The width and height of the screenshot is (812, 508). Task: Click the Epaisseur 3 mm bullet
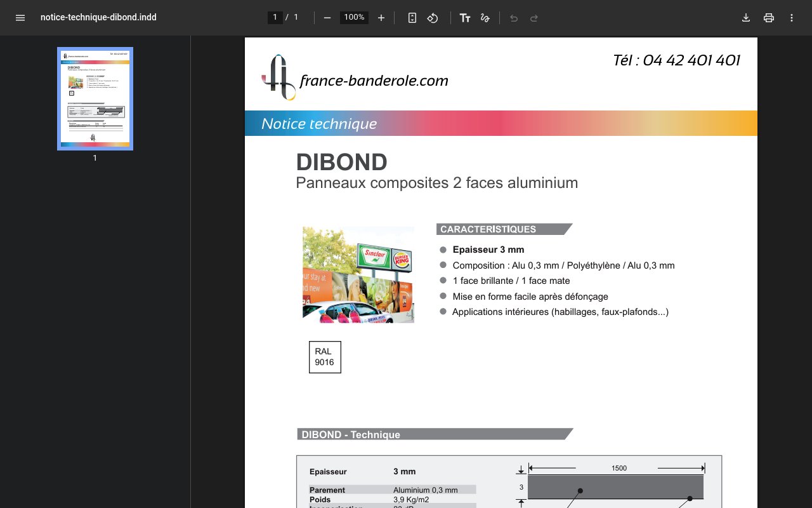point(488,250)
